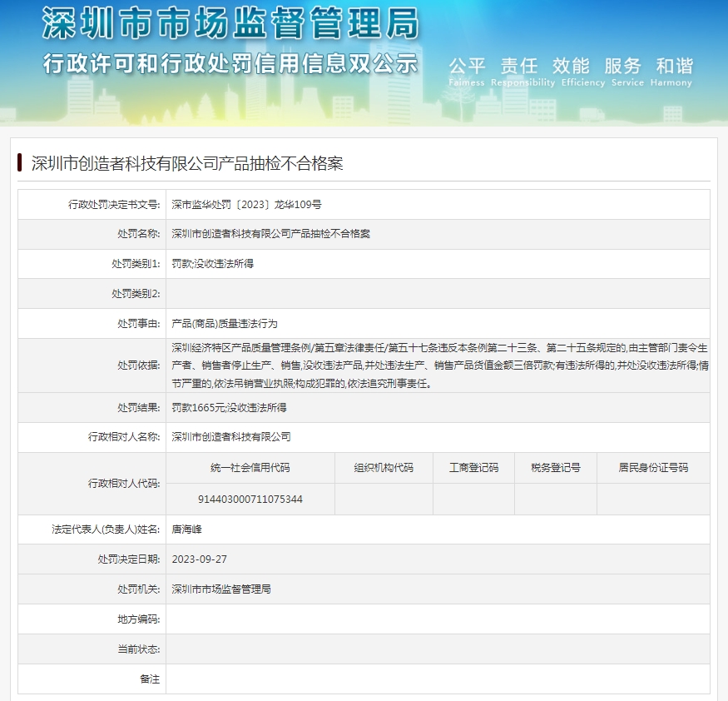Click the 责任 Responsibility slogan text
728x701 pixels.
pyautogui.click(x=522, y=72)
